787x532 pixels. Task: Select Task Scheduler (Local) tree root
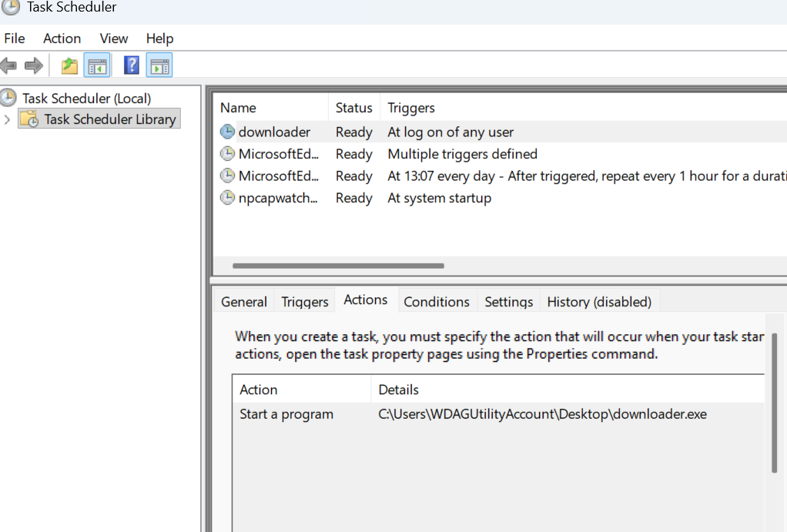click(x=86, y=99)
